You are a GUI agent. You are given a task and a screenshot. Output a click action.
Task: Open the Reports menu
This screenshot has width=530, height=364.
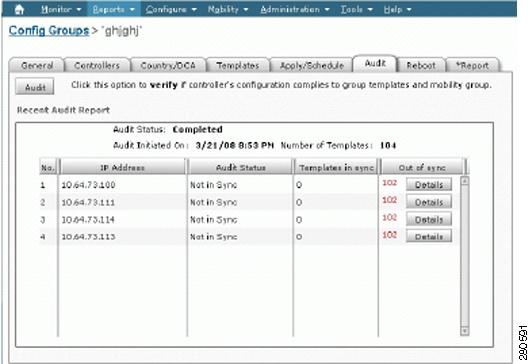tap(114, 9)
